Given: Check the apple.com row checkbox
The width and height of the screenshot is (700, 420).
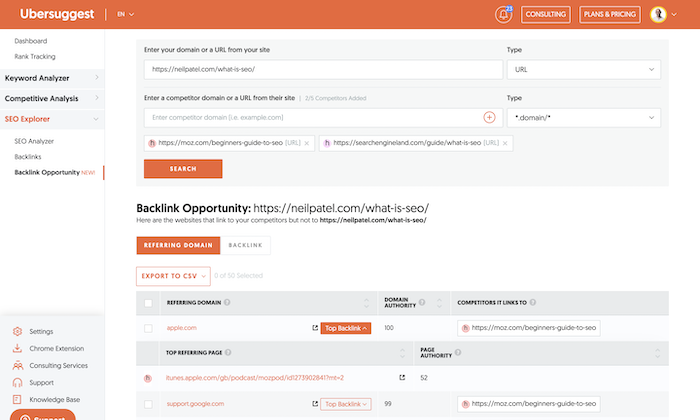Looking at the screenshot, I should [x=148, y=328].
